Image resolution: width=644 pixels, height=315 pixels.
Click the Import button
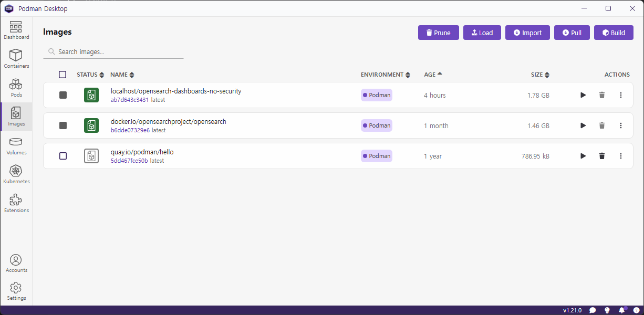[x=527, y=33]
